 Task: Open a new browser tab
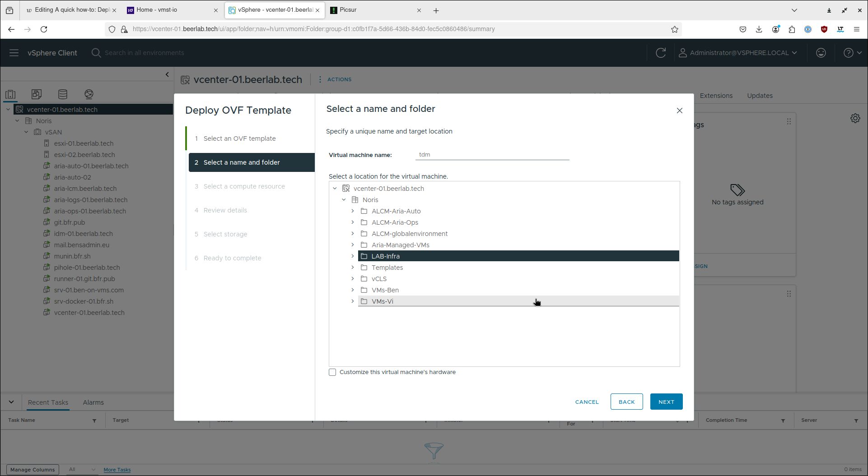point(436,10)
